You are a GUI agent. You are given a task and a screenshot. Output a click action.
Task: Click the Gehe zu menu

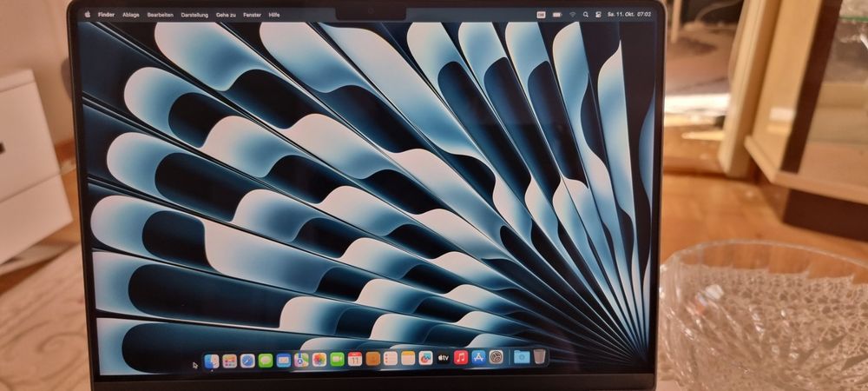pos(226,15)
